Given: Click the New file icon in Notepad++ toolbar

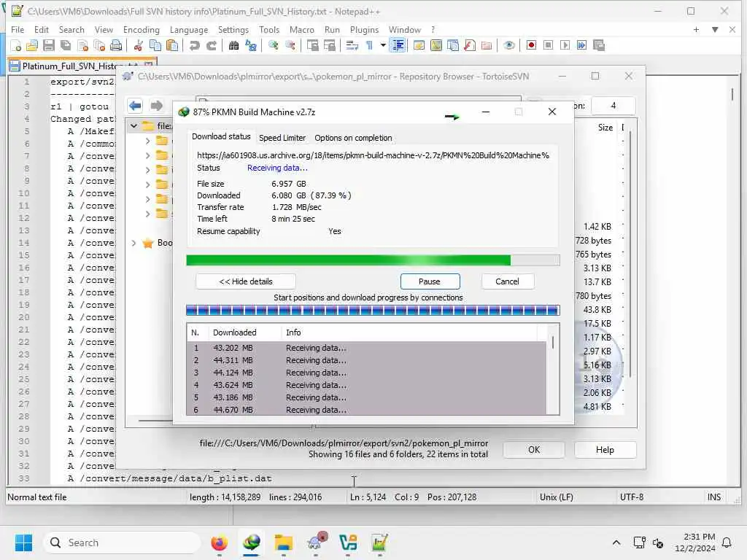Looking at the screenshot, I should tap(16, 46).
